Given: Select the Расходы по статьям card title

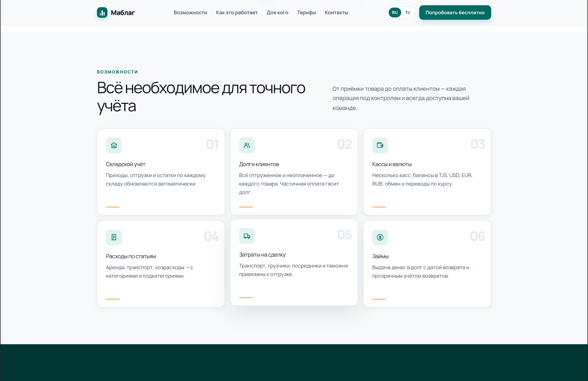Looking at the screenshot, I should point(131,256).
